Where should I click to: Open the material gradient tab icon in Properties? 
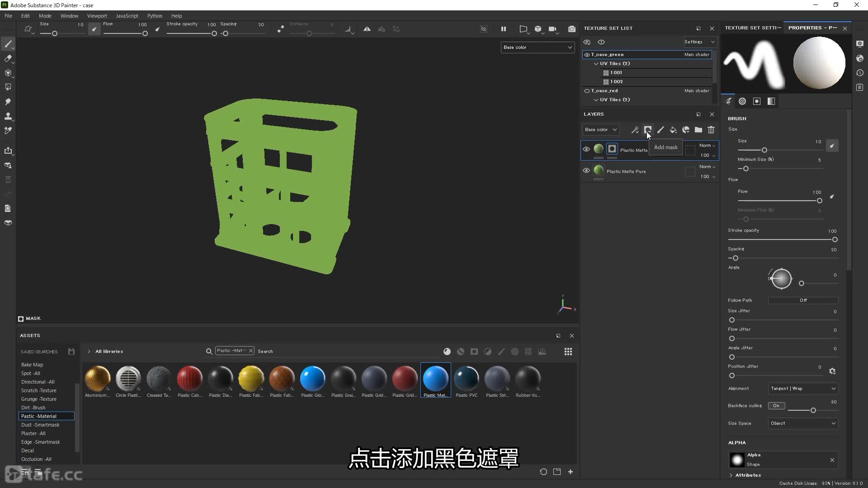[771, 101]
